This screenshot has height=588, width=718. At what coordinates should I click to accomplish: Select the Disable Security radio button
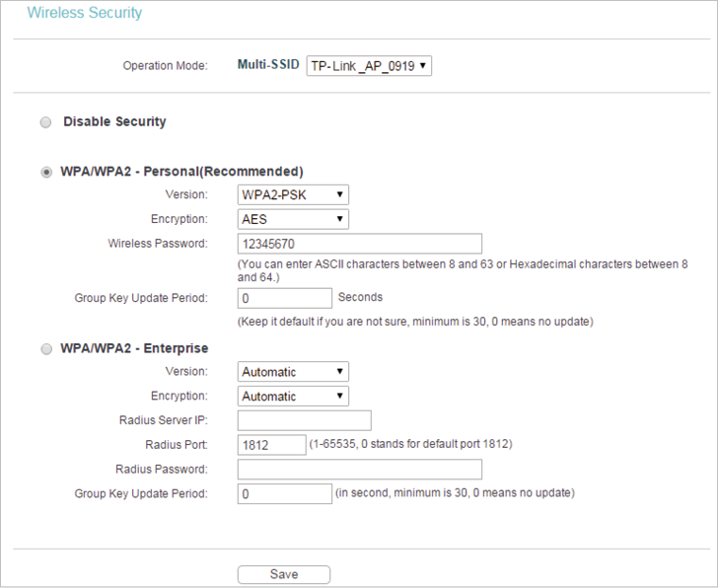coord(45,122)
